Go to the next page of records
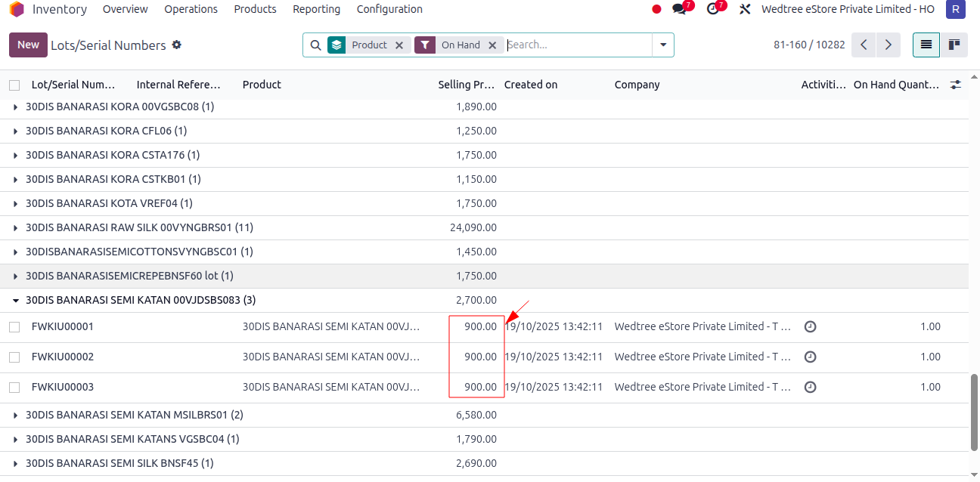Viewport: 980px width, 482px height. (x=889, y=45)
